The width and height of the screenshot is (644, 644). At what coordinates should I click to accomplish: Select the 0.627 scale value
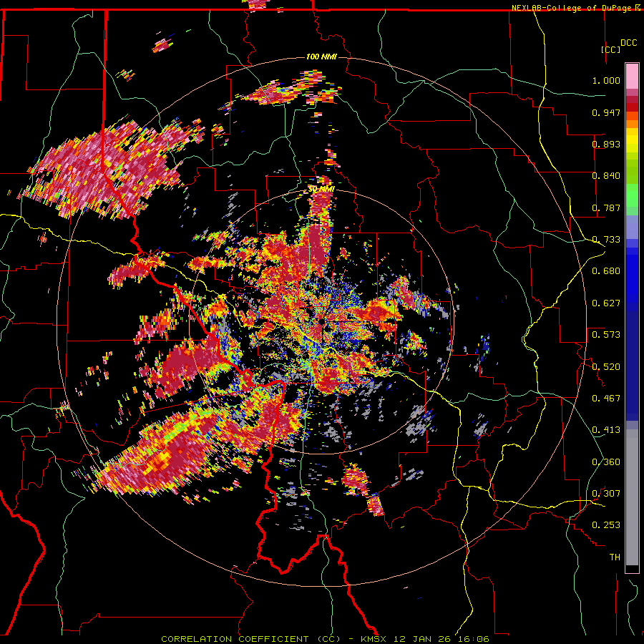(x=606, y=303)
